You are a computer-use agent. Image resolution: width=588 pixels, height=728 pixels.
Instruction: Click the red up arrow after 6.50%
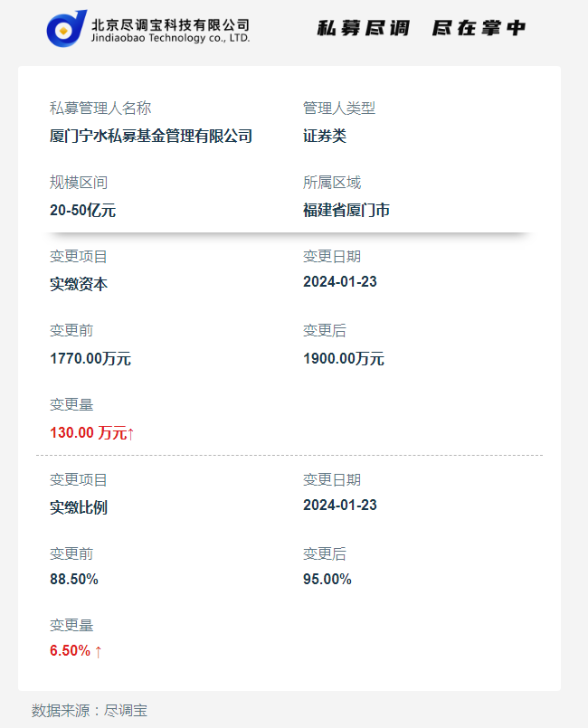(x=99, y=651)
